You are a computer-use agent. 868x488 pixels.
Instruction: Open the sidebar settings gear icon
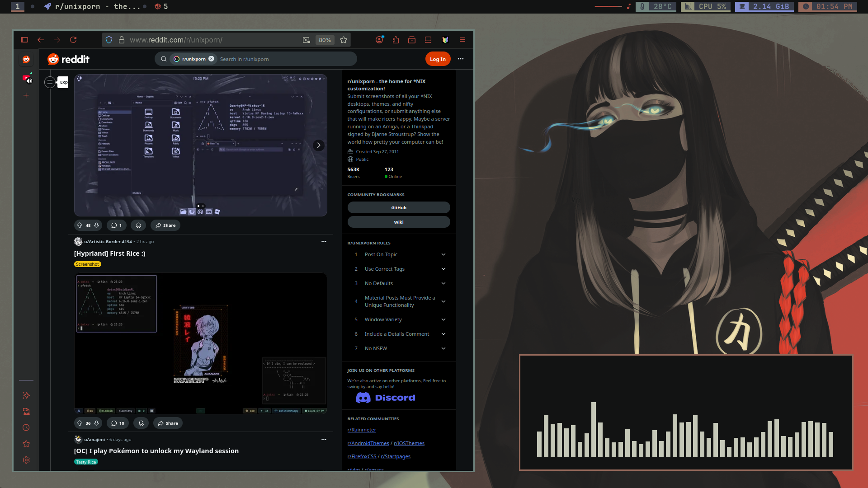26,460
